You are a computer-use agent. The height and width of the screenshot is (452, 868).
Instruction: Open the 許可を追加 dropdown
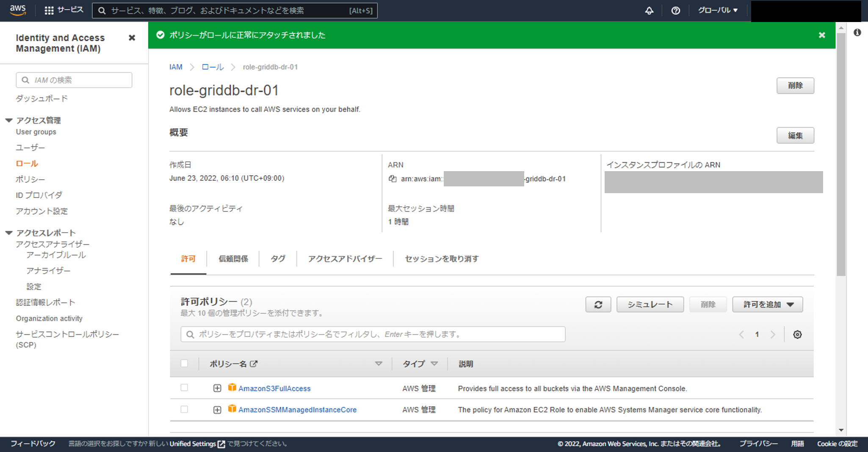pyautogui.click(x=767, y=305)
